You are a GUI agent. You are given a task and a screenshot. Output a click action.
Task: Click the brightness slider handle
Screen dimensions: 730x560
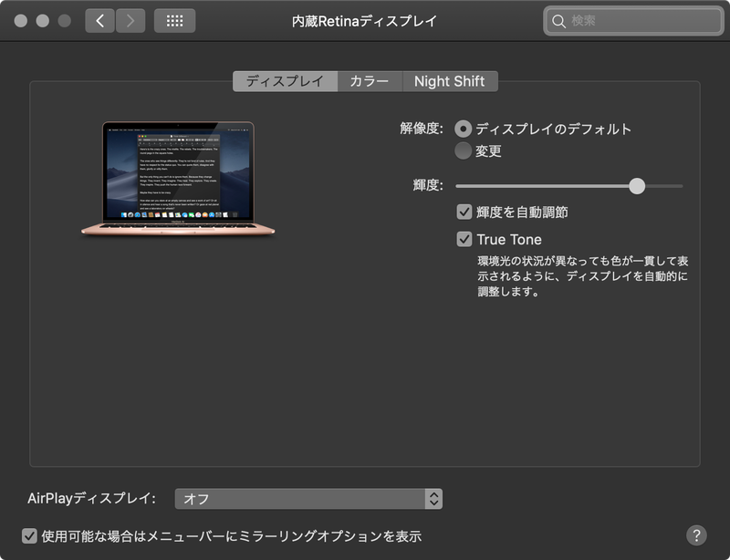coord(638,183)
